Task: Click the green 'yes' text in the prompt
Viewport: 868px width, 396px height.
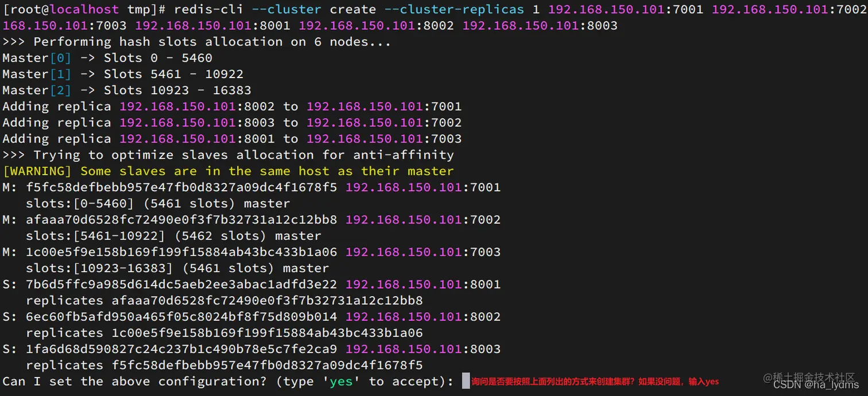Action: coord(341,382)
